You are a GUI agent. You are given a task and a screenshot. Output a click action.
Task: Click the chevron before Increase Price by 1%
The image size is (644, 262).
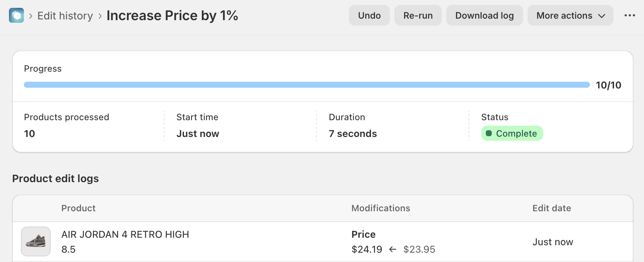click(x=100, y=16)
